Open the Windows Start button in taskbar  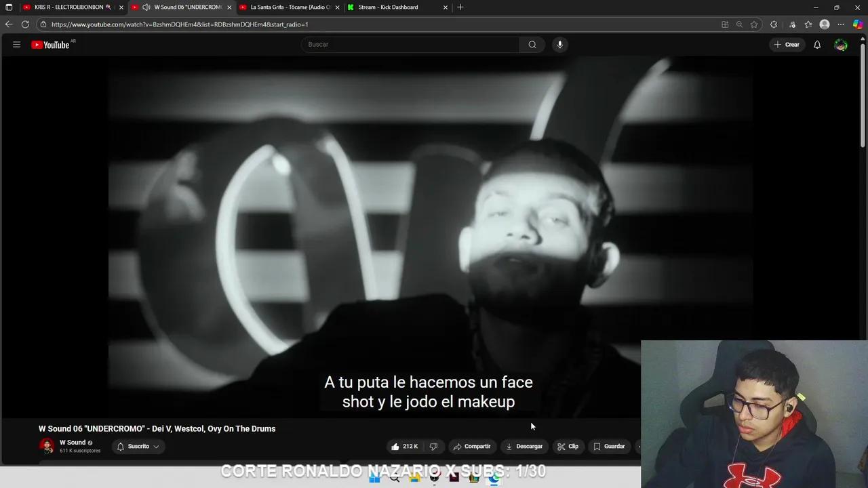374,478
